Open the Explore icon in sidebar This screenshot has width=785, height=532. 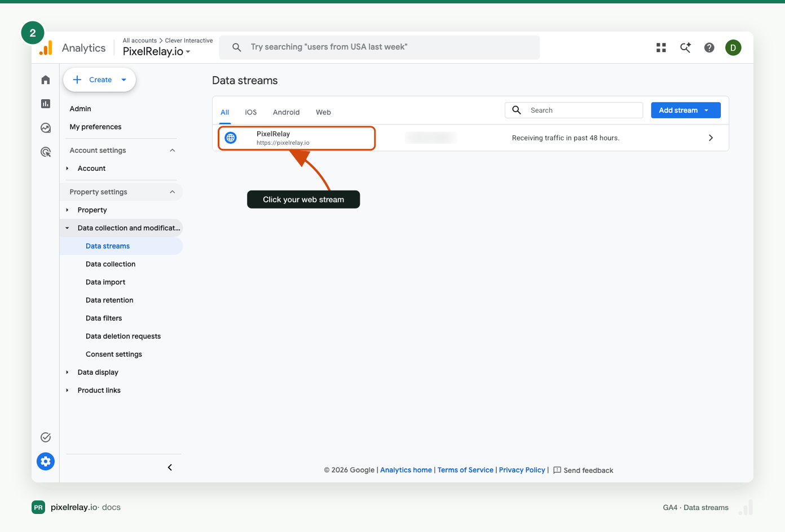[x=46, y=128]
